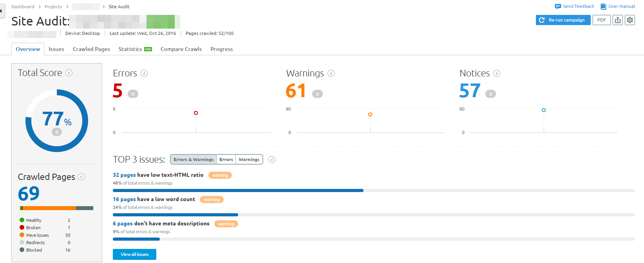Viewport: 644px width, 263px height.
Task: Collapse the left sidebar arrow
Action: pyautogui.click(x=2, y=11)
